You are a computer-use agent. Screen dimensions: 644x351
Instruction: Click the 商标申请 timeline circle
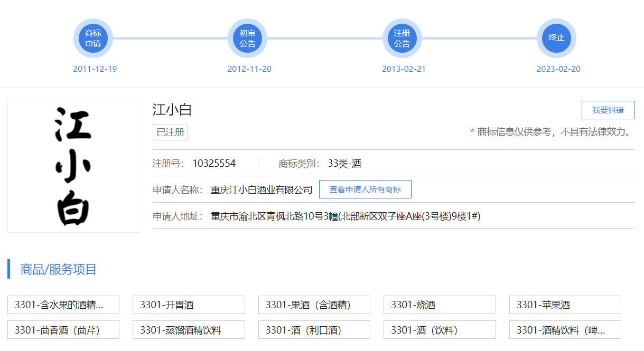[x=93, y=38]
